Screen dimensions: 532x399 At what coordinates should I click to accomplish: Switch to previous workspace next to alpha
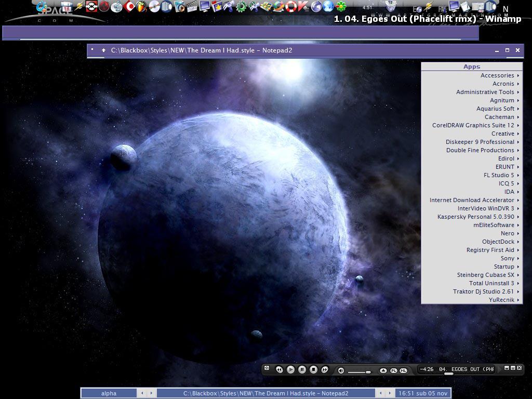(142, 394)
